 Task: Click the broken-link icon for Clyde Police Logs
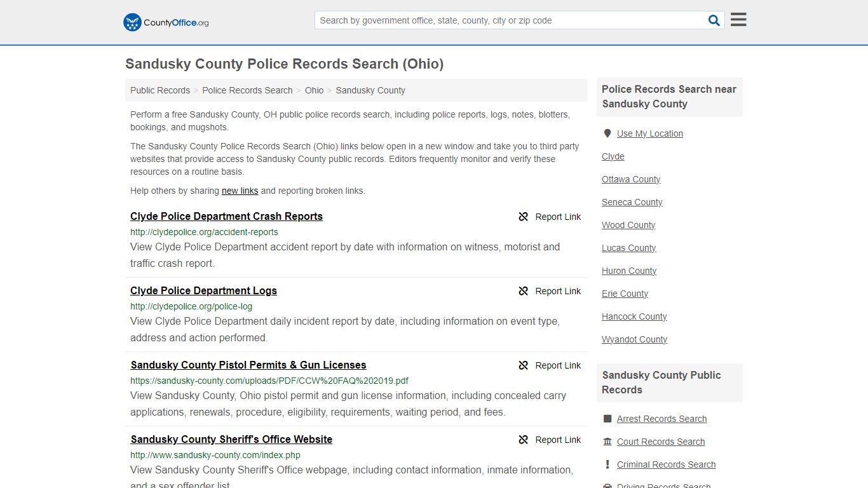(x=523, y=291)
